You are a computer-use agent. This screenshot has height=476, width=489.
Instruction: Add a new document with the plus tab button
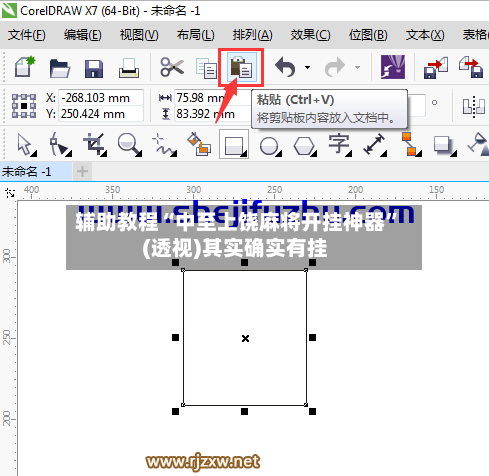tap(82, 172)
